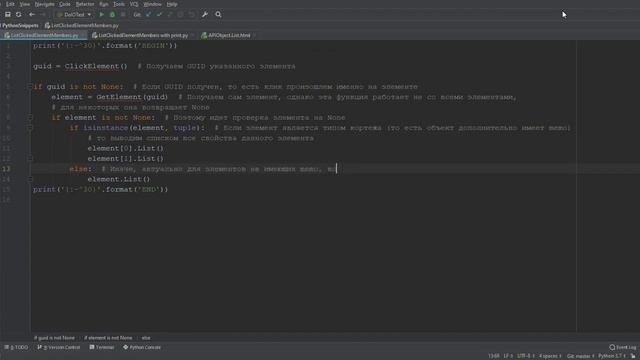Close the APIObject.List.html tab
The image size is (640, 360).
254,36
